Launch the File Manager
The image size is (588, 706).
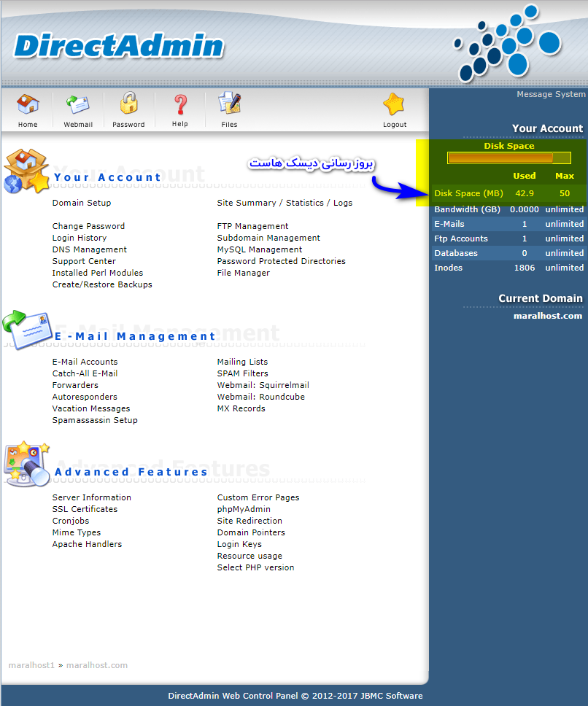click(244, 273)
